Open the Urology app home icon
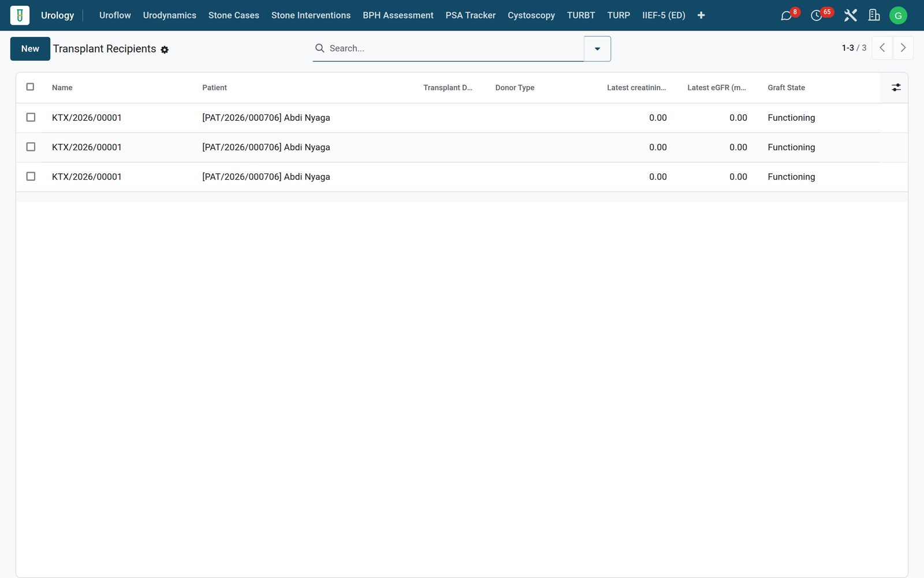Image resolution: width=924 pixels, height=578 pixels. [20, 16]
